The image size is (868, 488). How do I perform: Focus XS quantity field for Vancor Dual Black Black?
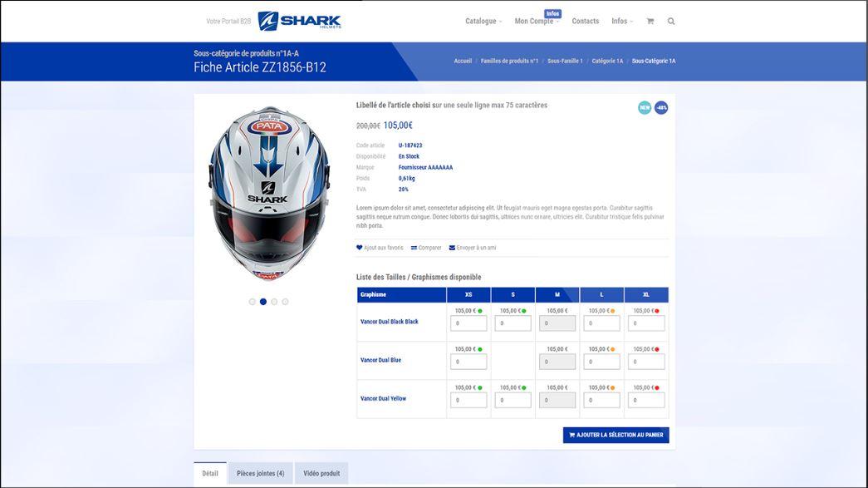(468, 323)
